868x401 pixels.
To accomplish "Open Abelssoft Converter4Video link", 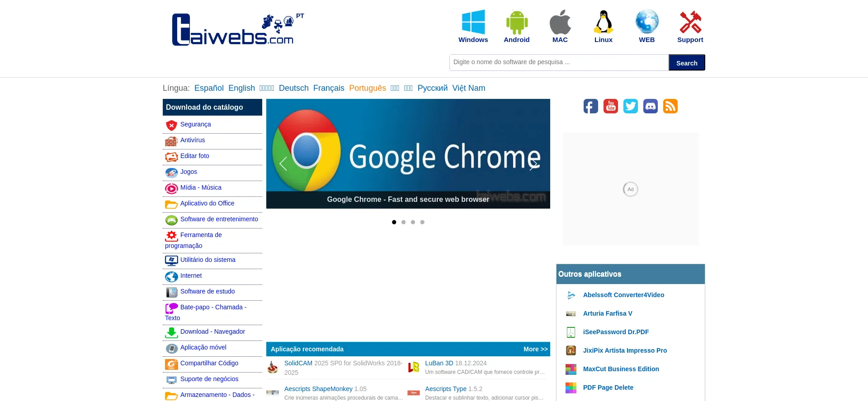I will 623,295.
